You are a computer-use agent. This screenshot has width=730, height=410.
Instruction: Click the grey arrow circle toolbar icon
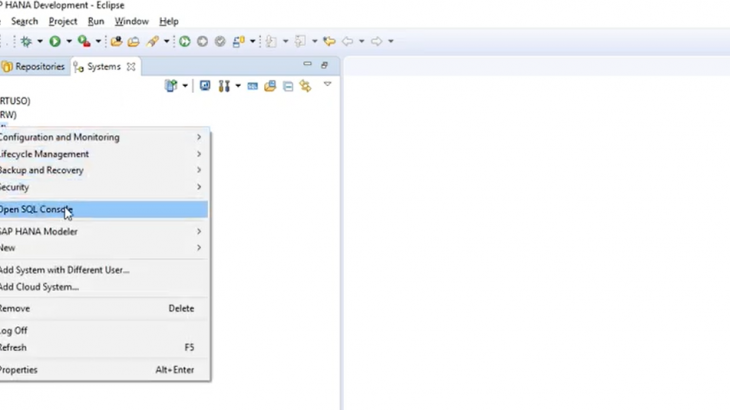point(202,41)
